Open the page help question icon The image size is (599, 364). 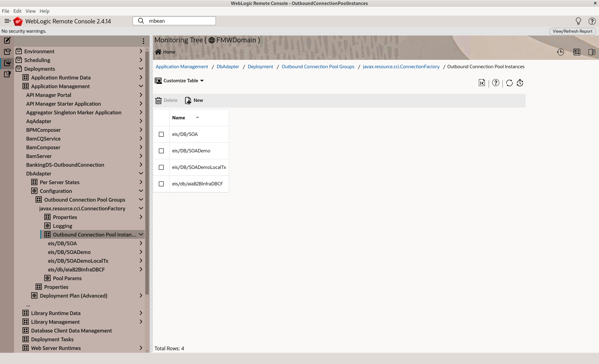point(495,83)
